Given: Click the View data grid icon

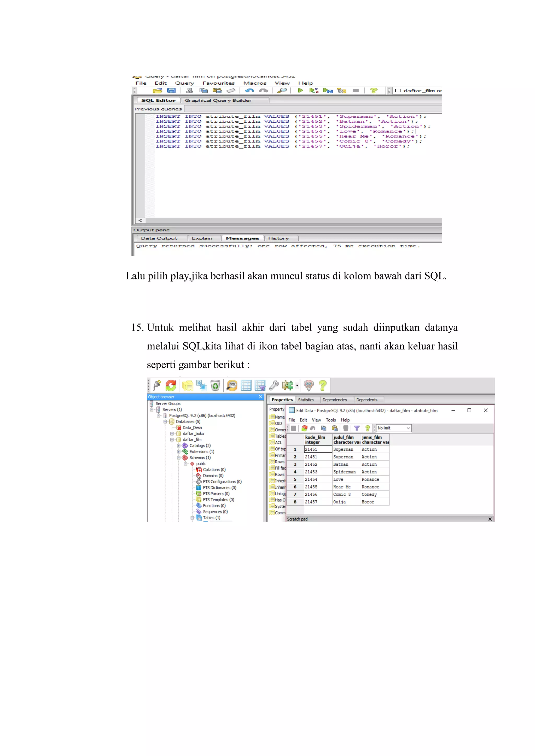Looking at the screenshot, I should pos(246,385).
